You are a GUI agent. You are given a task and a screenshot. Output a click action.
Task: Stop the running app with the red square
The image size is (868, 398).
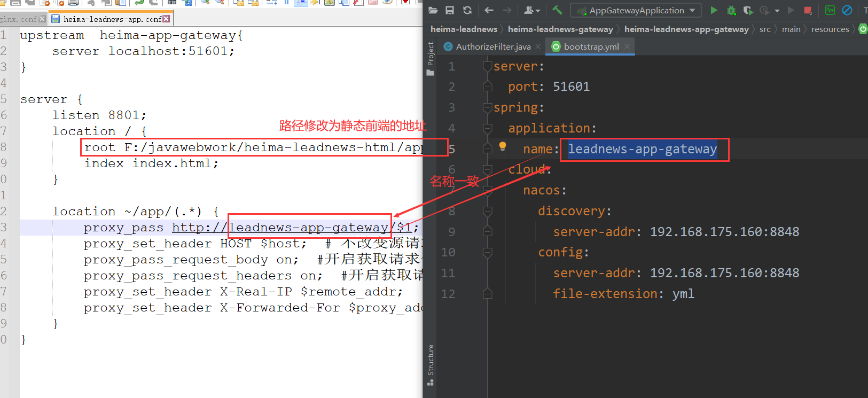pyautogui.click(x=808, y=10)
